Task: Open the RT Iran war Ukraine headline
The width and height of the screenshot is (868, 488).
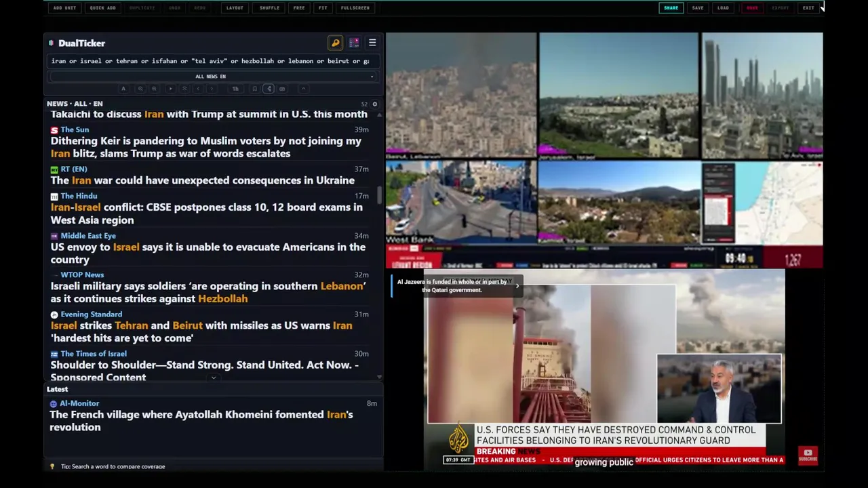Action: (x=203, y=180)
